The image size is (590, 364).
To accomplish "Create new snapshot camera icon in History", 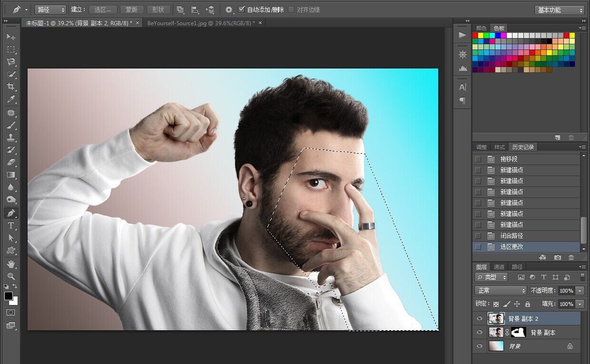I will (x=558, y=257).
